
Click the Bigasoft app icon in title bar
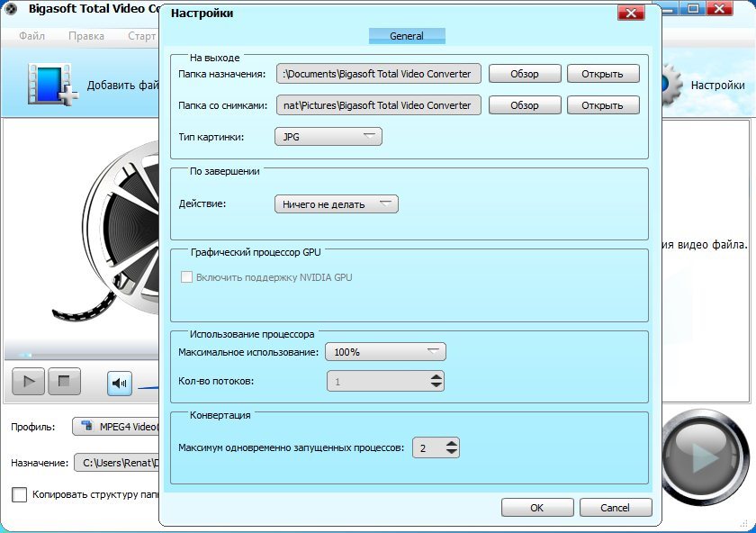pyautogui.click(x=11, y=9)
